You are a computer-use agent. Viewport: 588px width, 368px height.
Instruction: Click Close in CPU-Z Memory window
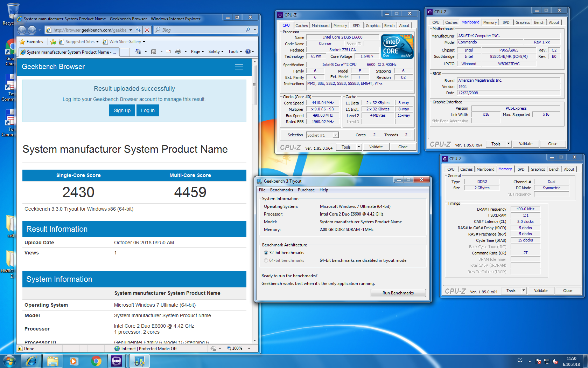click(568, 291)
